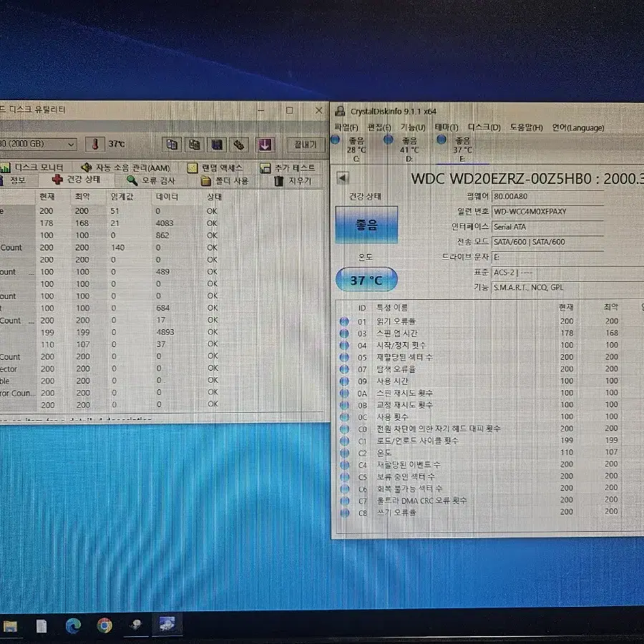Open the 랜덤 액세스 tab
This screenshot has height=644, width=644.
(x=215, y=168)
